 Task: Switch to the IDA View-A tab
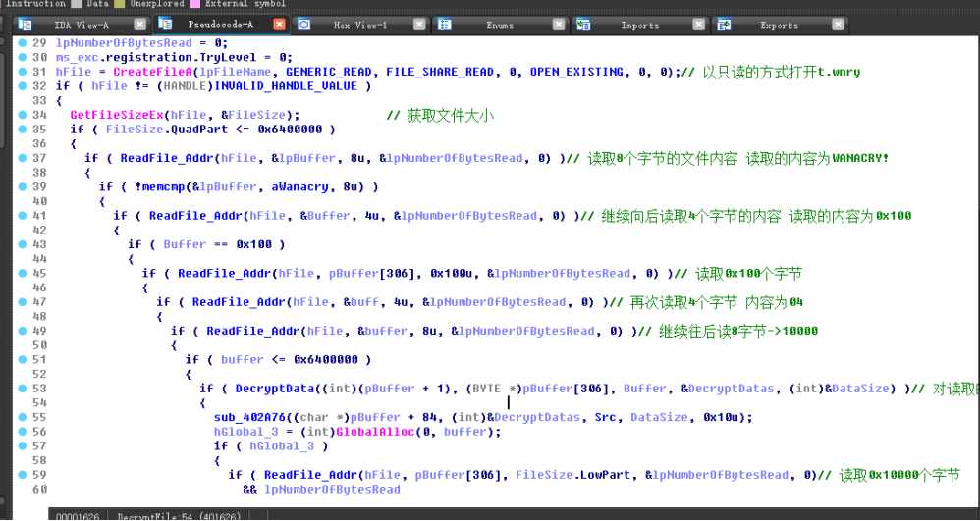coord(82,25)
